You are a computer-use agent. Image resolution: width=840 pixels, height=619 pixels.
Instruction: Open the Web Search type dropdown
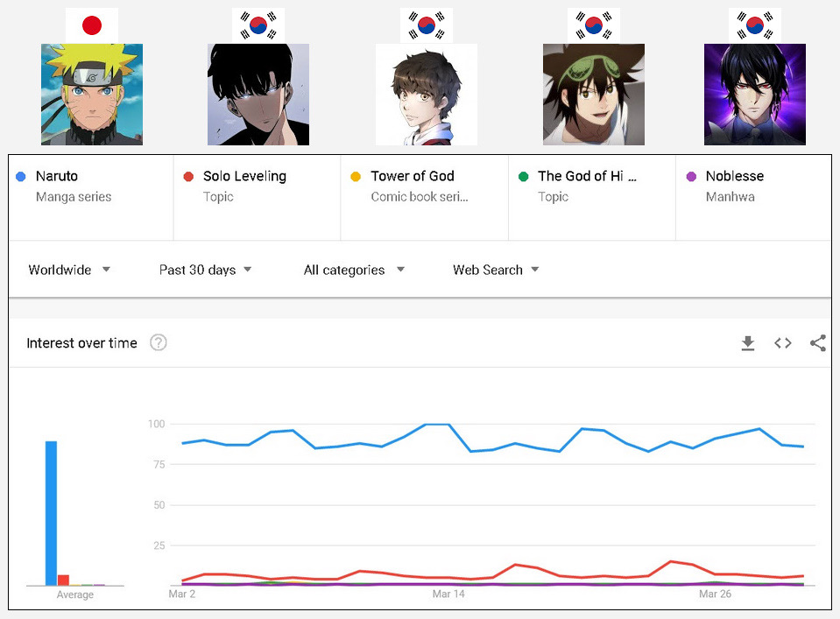496,270
